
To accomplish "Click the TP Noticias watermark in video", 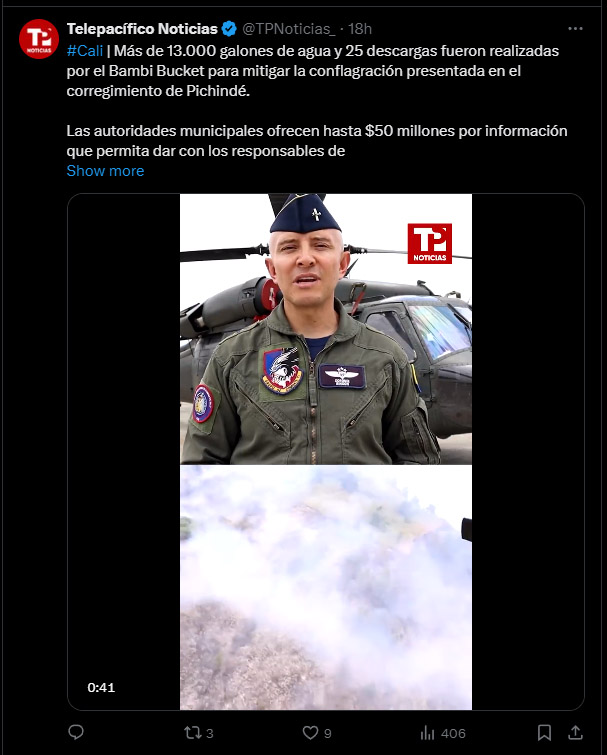I will 429,244.
